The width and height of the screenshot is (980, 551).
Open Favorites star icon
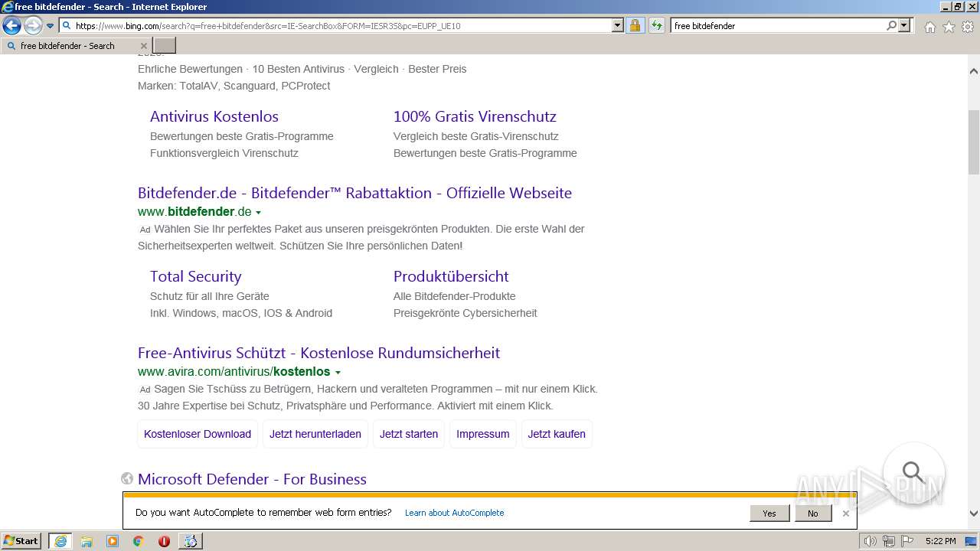click(949, 27)
